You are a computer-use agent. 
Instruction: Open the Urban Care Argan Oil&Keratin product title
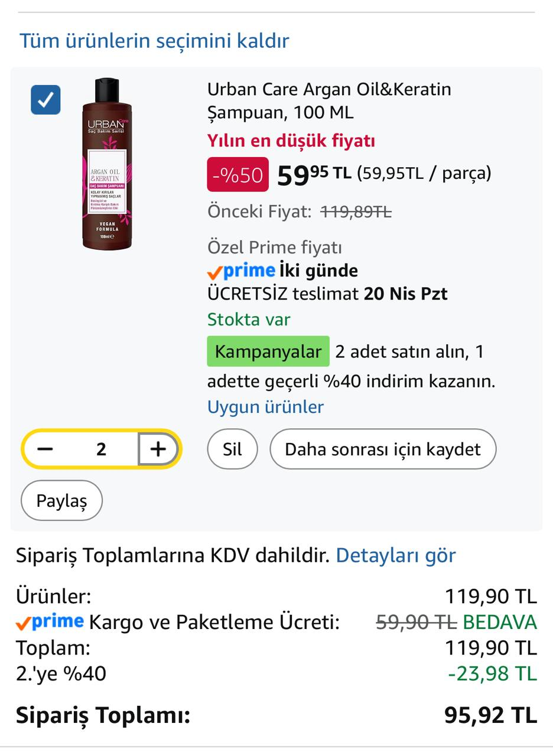pyautogui.click(x=328, y=100)
